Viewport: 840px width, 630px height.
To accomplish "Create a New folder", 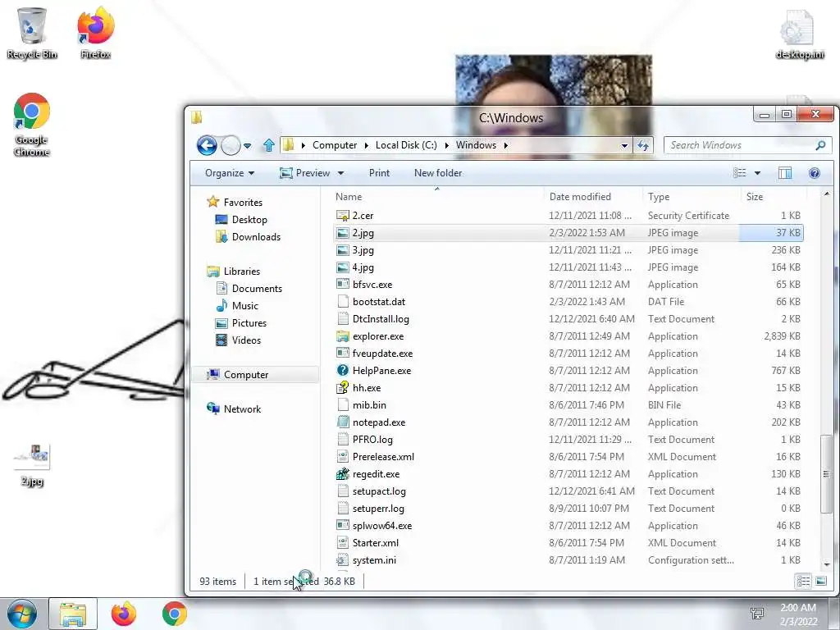I will pos(438,173).
